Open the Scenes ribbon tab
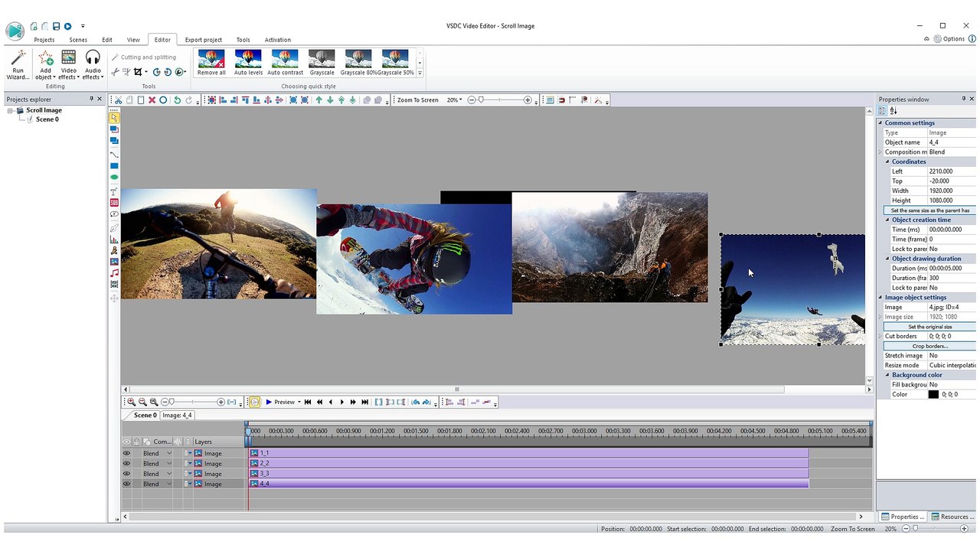 tap(78, 40)
